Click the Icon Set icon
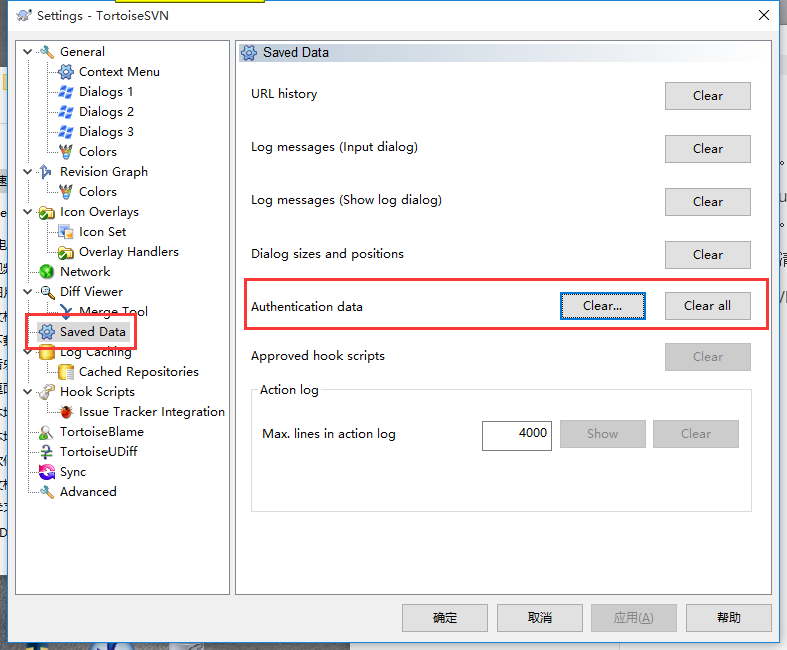This screenshot has height=650, width=787. point(66,232)
